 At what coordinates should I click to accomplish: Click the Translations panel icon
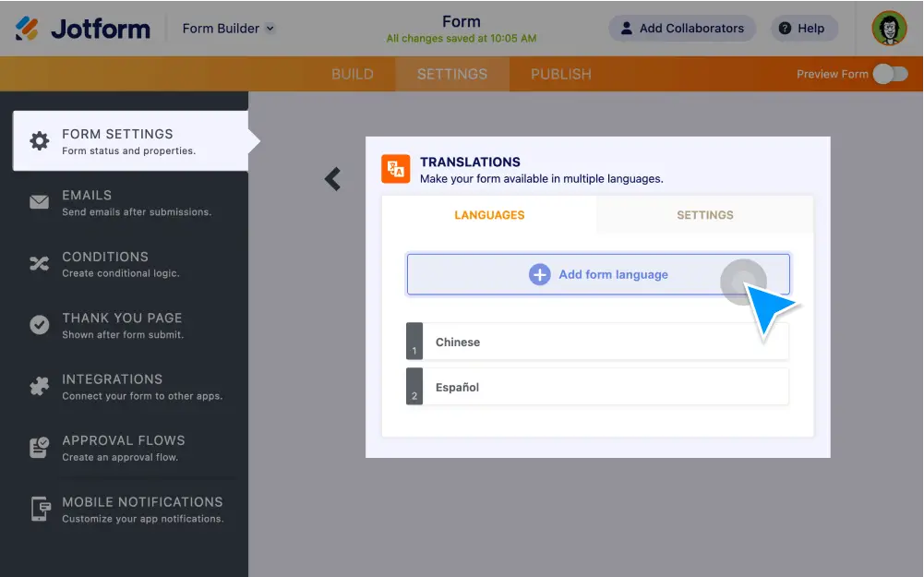pyautogui.click(x=395, y=169)
